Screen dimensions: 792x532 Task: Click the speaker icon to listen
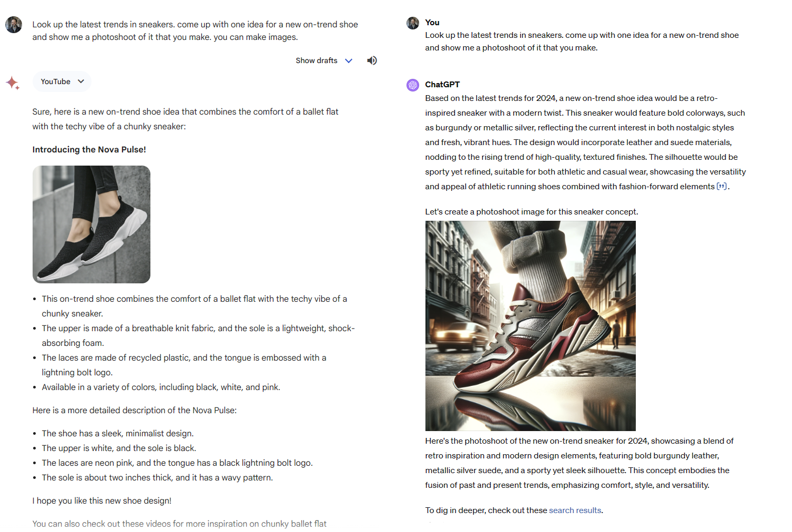coord(372,60)
